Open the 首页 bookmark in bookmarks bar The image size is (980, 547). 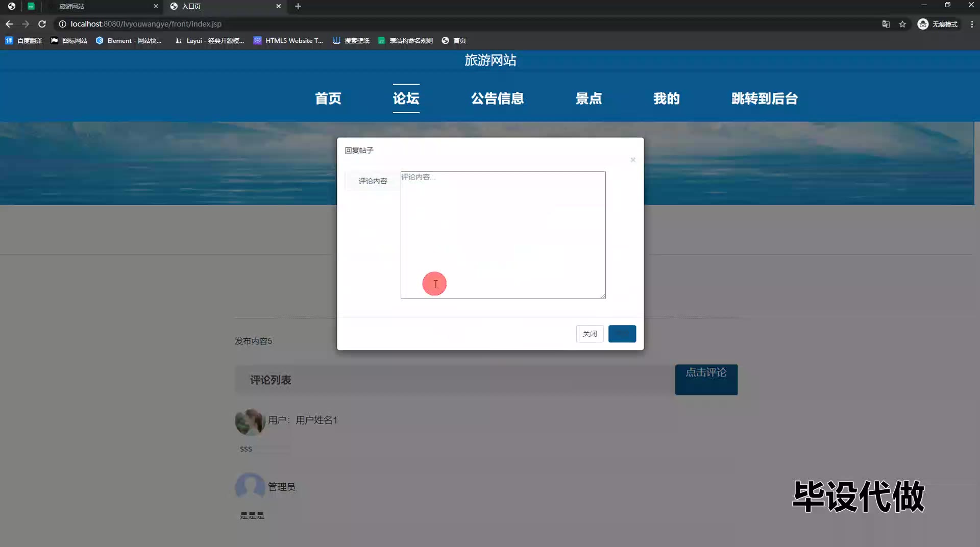(454, 41)
